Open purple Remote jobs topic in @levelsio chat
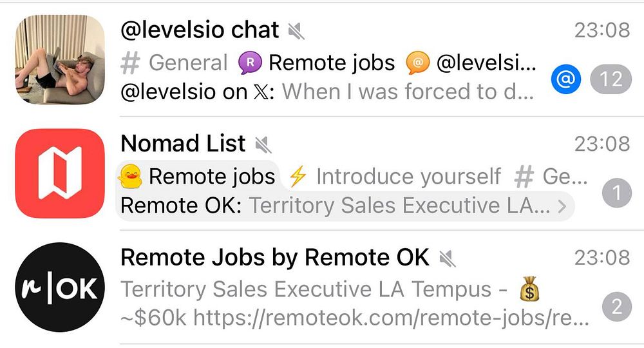Viewport: 644px width, 348px height. pyautogui.click(x=317, y=63)
